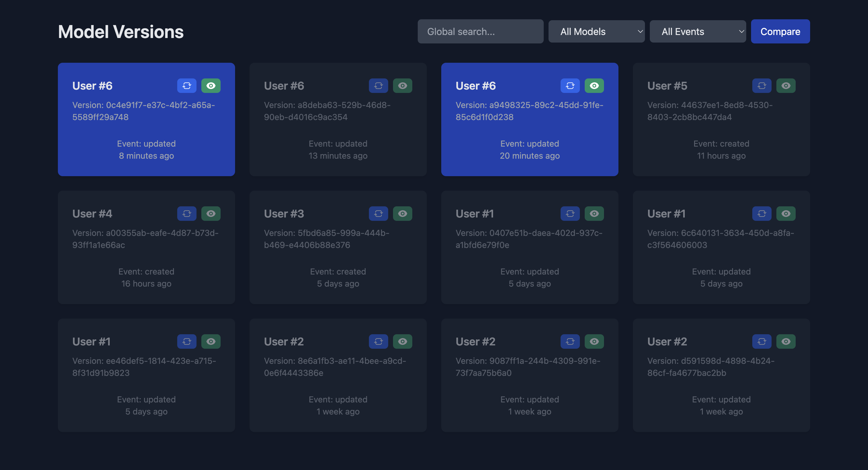Open the All Models dropdown
The width and height of the screenshot is (868, 470).
pyautogui.click(x=596, y=31)
